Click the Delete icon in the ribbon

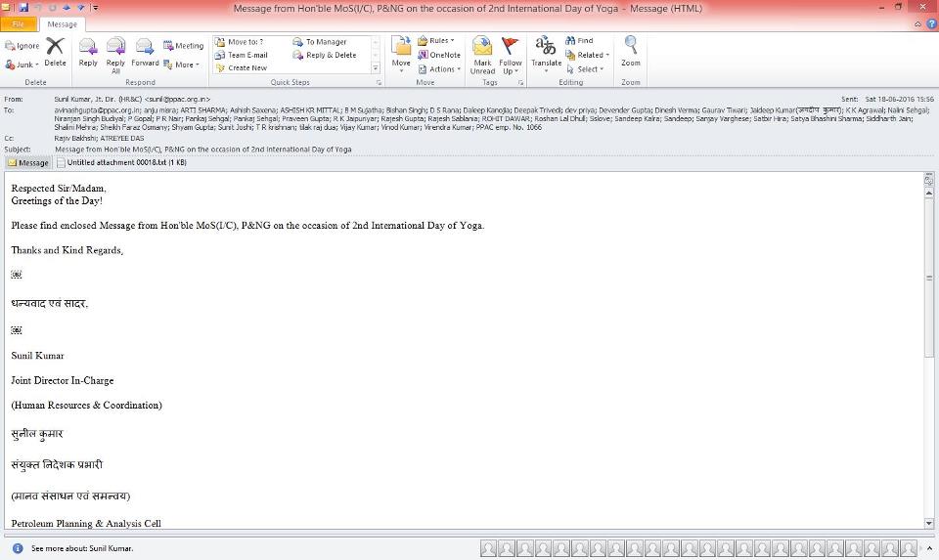55,51
